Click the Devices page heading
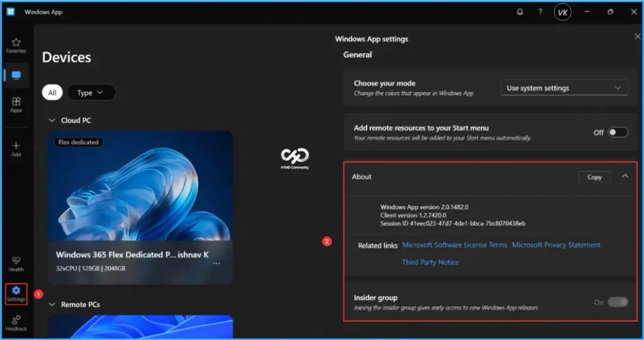Image resolution: width=644 pixels, height=340 pixels. point(67,57)
